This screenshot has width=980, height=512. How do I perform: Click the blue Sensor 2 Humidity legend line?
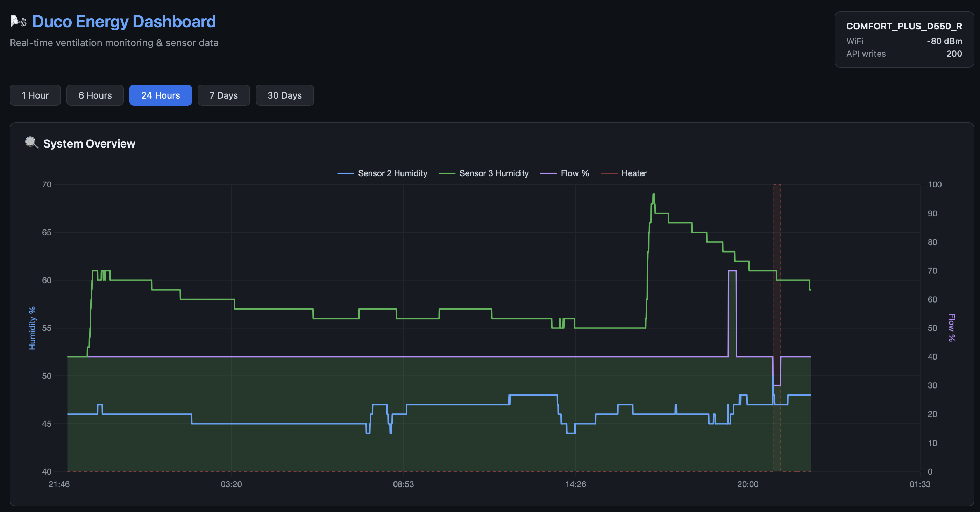tap(346, 173)
